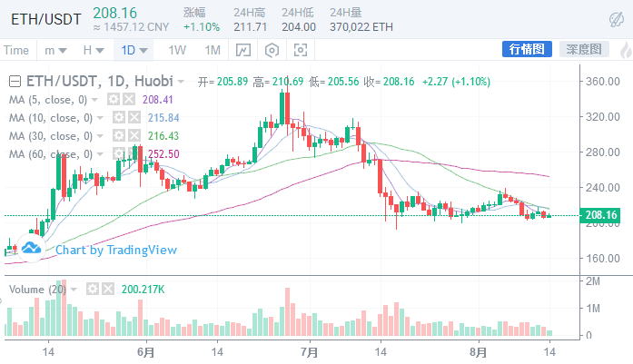Remove the MA 10 indicator
Viewport: 633px width, 364px height.
pyautogui.click(x=134, y=117)
